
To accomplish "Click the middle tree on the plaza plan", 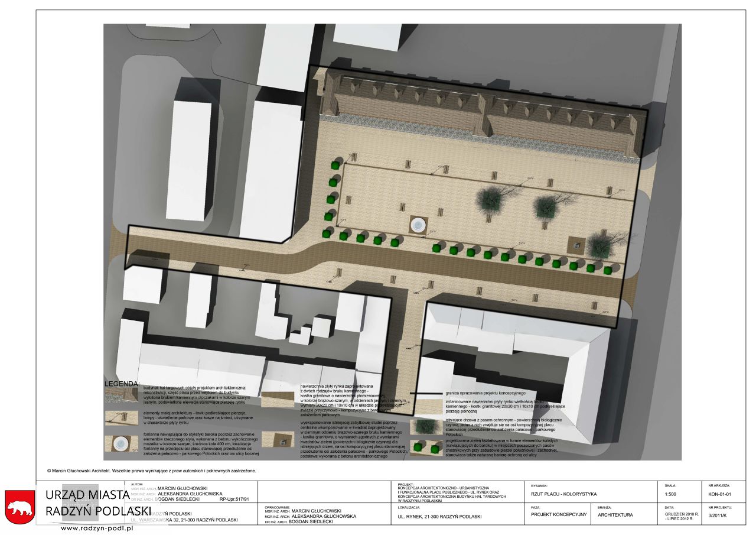I will (546, 207).
